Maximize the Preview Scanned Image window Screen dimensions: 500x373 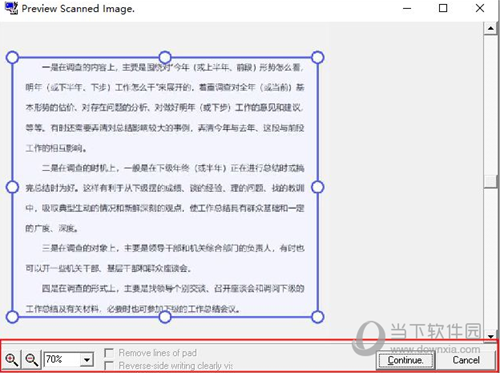[x=443, y=8]
